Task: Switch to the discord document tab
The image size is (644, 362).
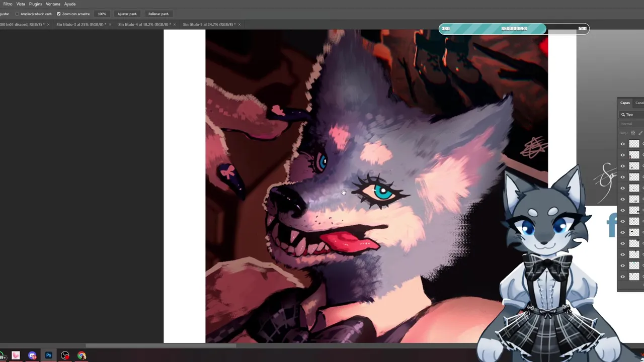Action: (x=22, y=24)
